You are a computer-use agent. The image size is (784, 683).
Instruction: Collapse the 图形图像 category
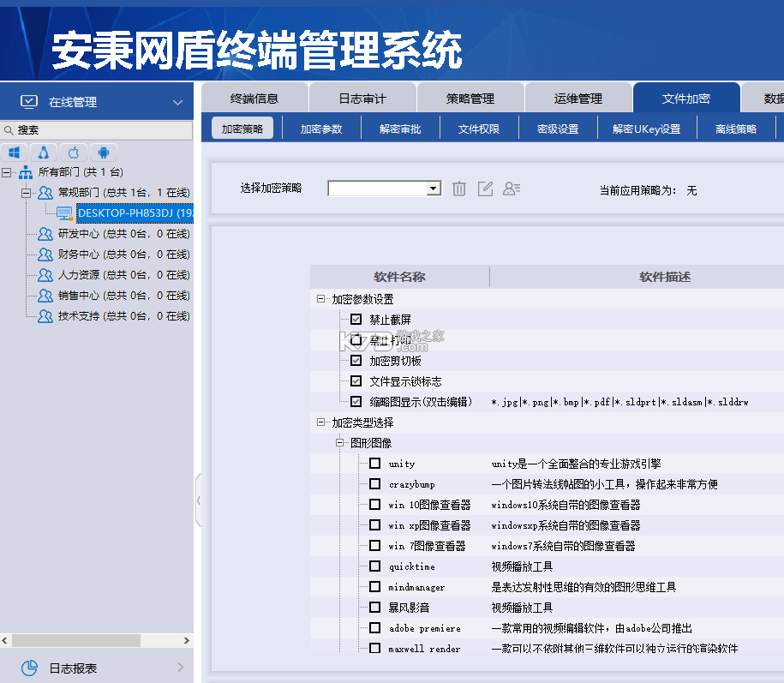click(339, 443)
